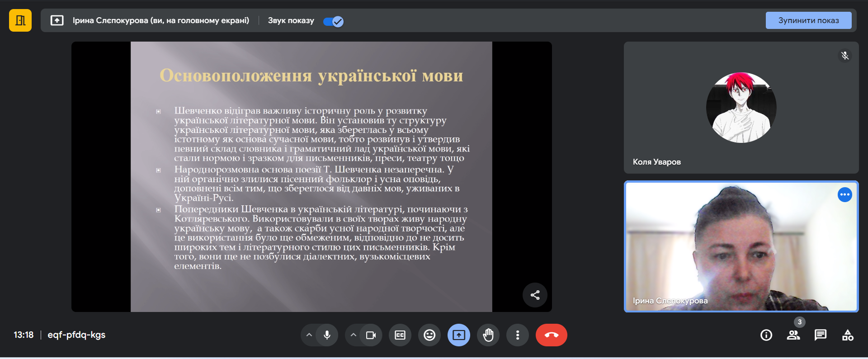The height and width of the screenshot is (359, 868).
Task: Open the meeting details info panel
Action: (766, 335)
